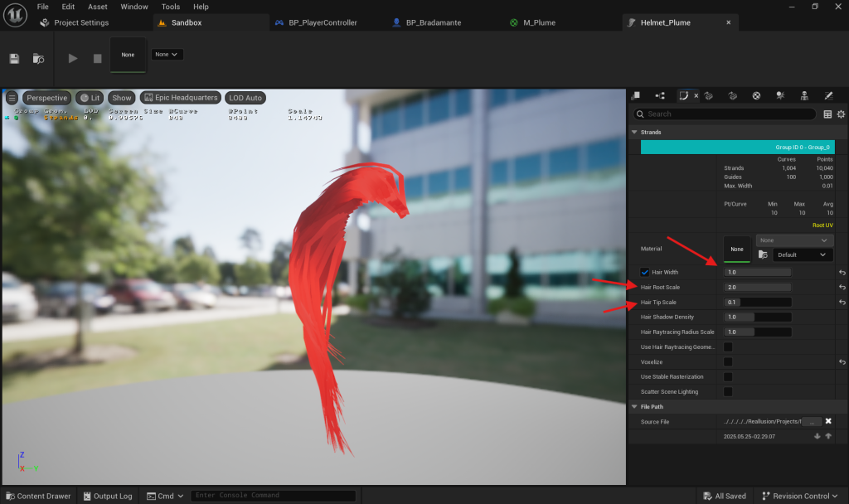Click the up arrow beside the source file timestamp
The width and height of the screenshot is (849, 504).
pos(828,436)
